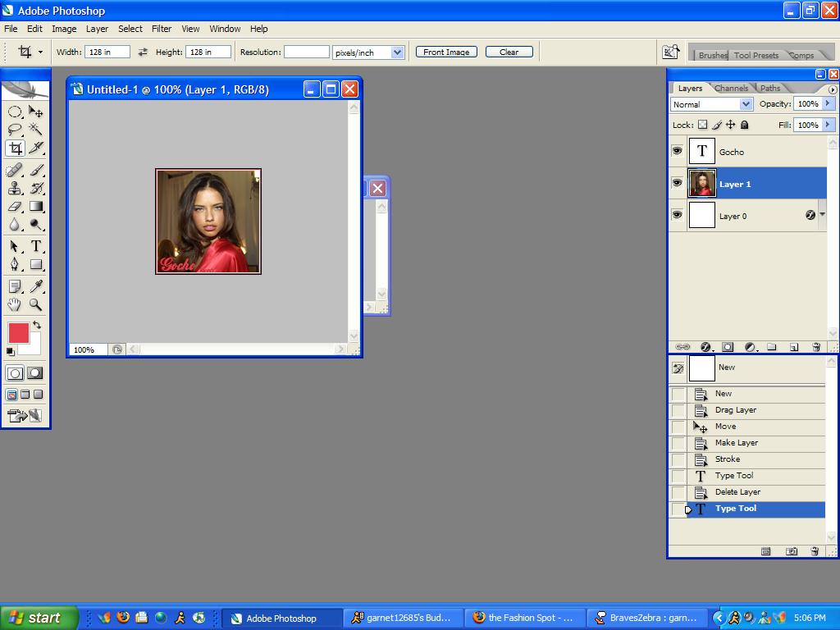The height and width of the screenshot is (630, 840).
Task: Click the Front Image button
Action: [x=446, y=52]
